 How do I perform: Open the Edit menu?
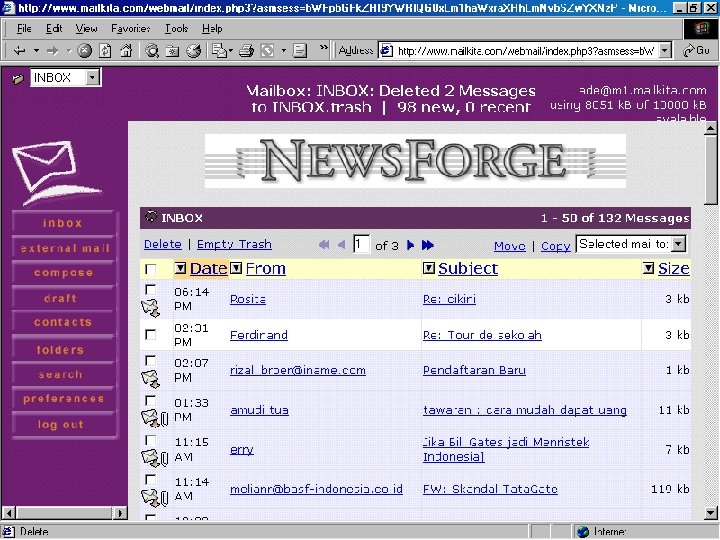(54, 28)
